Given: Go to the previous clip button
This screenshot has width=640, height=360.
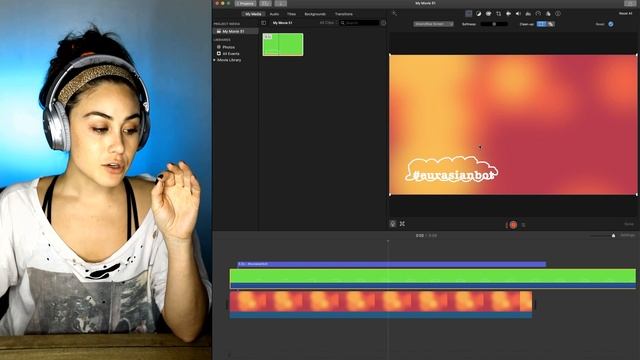Looking at the screenshot, I should tap(506, 225).
